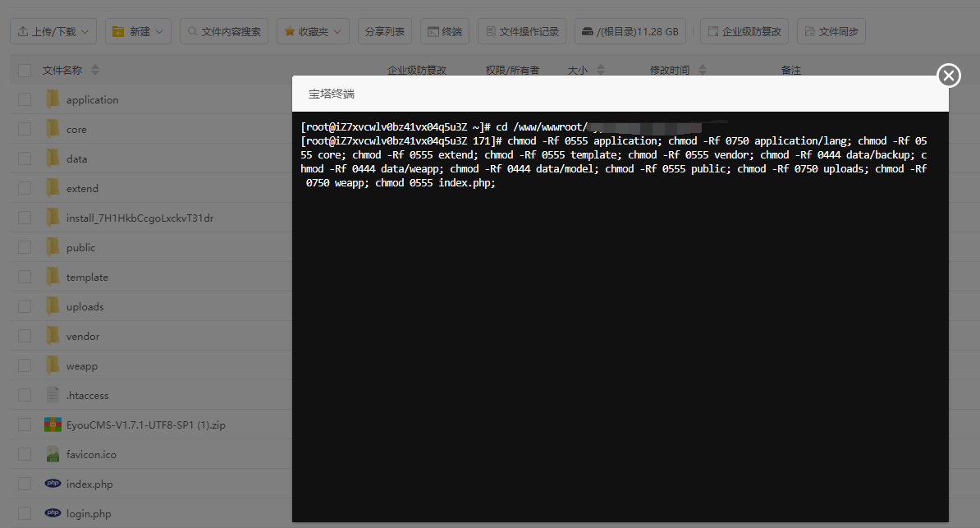Expand the 新建 dropdown button
Viewport: 980px width, 528px height.
(138, 32)
